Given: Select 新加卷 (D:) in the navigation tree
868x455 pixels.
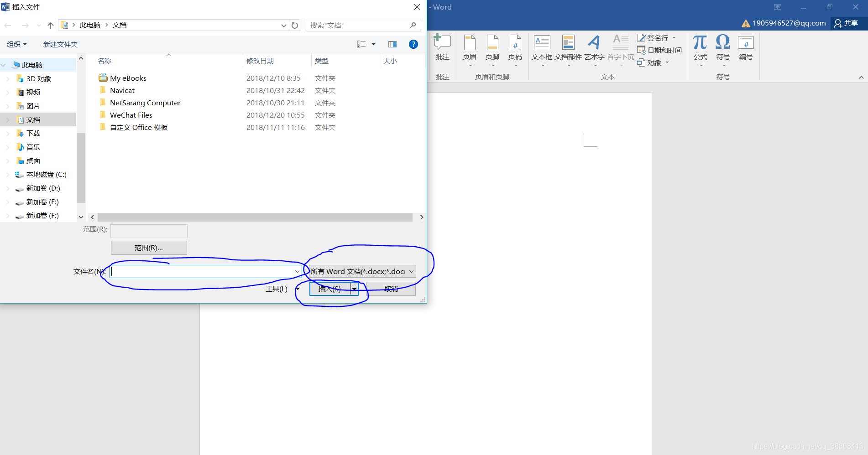Looking at the screenshot, I should pyautogui.click(x=43, y=188).
